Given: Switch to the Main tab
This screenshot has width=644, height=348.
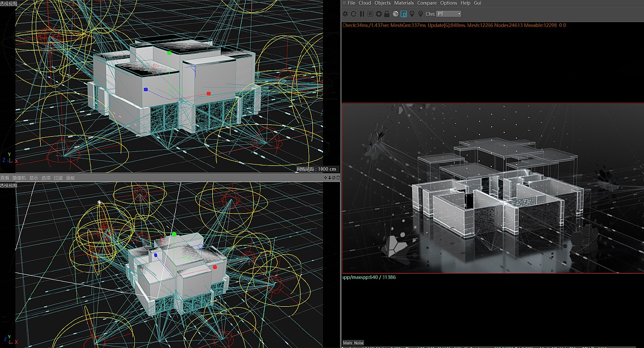Looking at the screenshot, I should pyautogui.click(x=347, y=343).
